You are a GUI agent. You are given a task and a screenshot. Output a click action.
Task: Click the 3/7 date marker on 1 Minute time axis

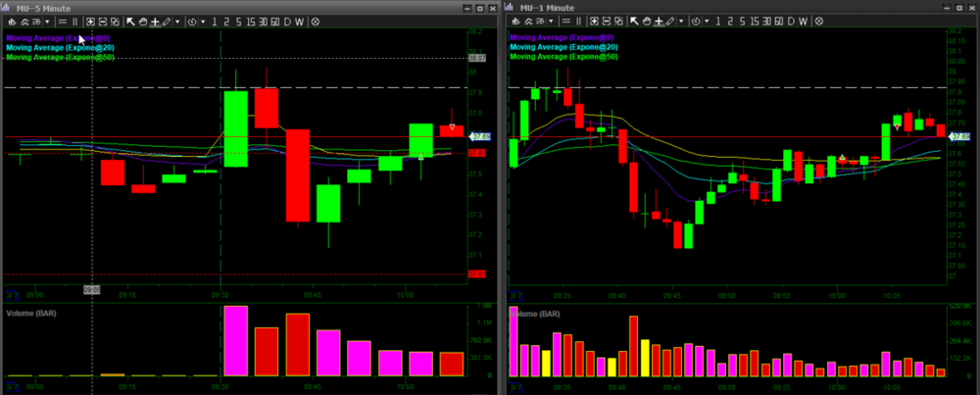tap(515, 293)
